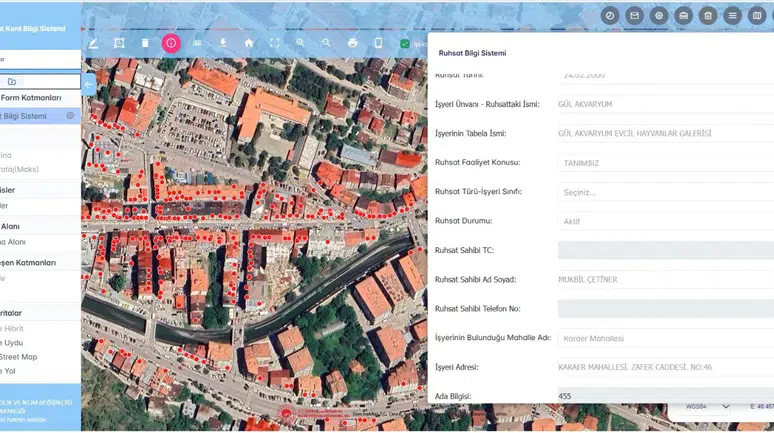The image size is (774, 433).
Task: Open Ruhsat Türü-İşyeri Sınıfı dropdown
Action: click(x=666, y=192)
